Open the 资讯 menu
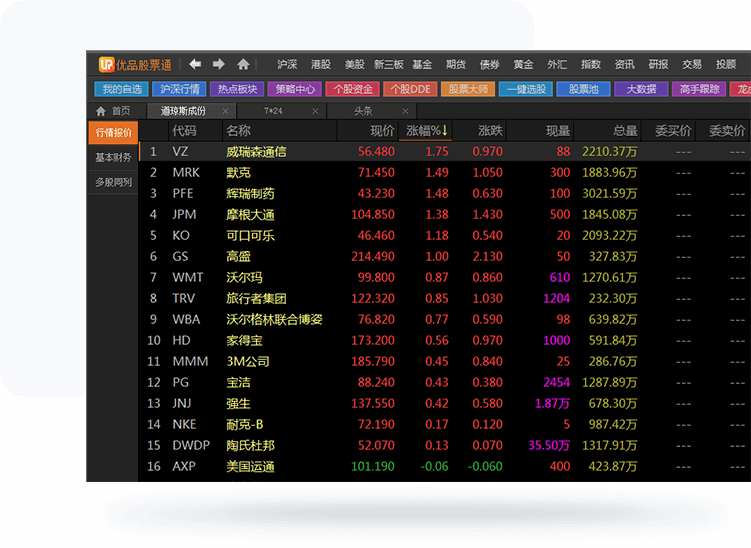Viewport: 751px width, 548px height. point(625,64)
